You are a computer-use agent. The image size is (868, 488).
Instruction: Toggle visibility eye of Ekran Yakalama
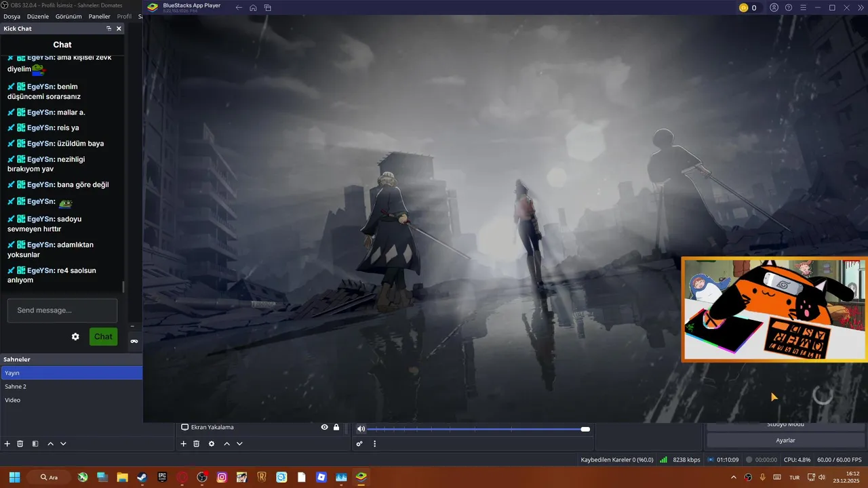coord(324,428)
